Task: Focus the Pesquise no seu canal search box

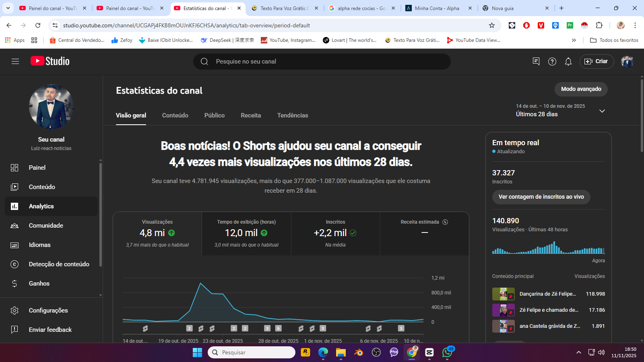Action: (x=322, y=62)
